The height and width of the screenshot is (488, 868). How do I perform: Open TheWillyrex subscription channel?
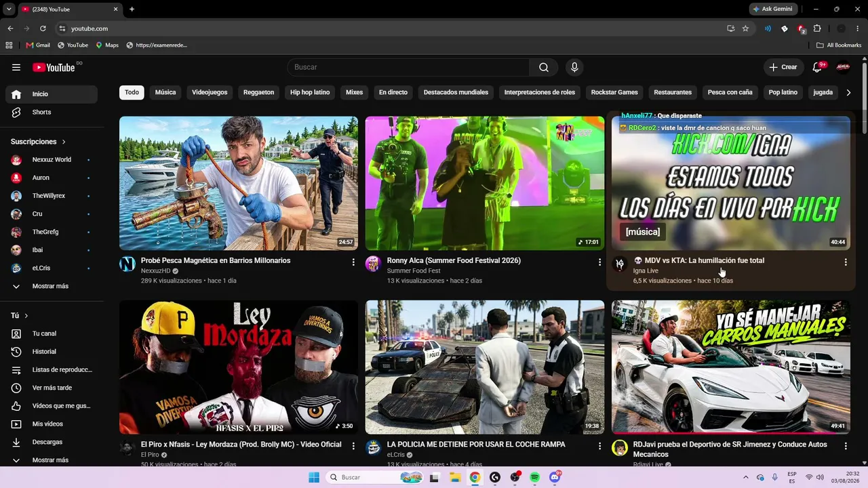point(52,196)
